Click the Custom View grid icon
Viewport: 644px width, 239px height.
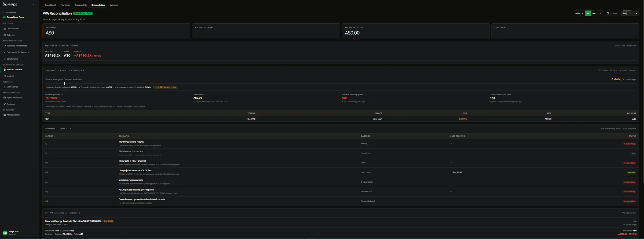[5, 28]
